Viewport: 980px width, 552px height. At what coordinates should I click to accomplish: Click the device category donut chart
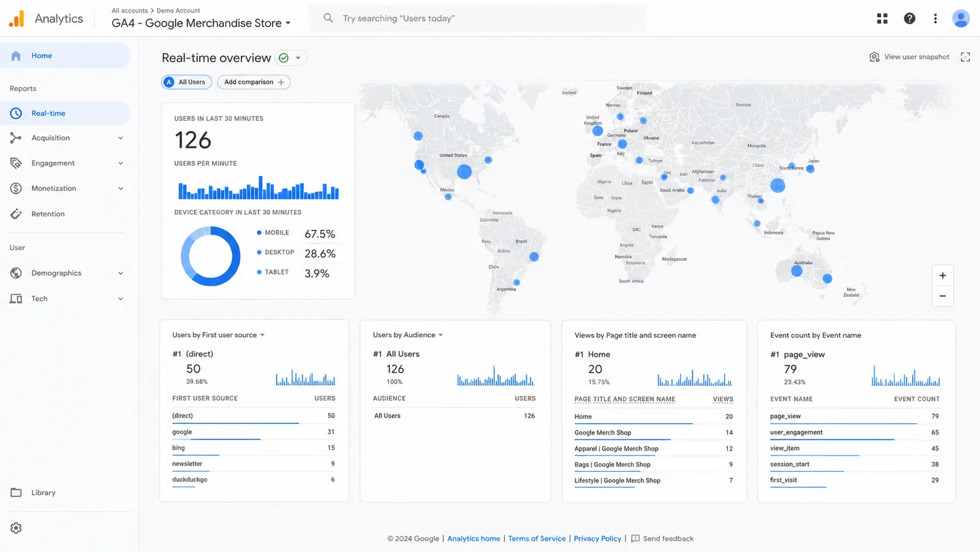[210, 256]
